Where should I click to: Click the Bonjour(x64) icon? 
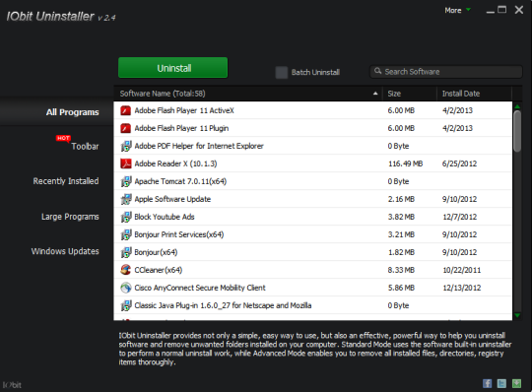click(126, 252)
